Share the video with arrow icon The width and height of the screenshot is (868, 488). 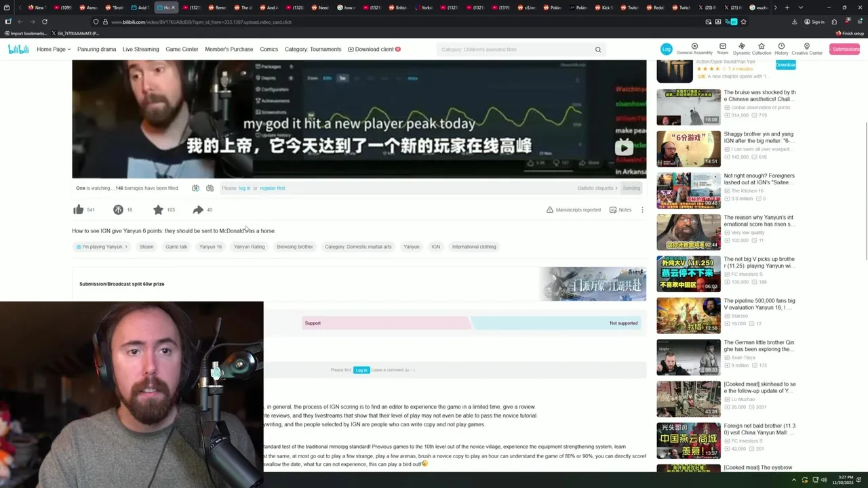click(x=198, y=209)
